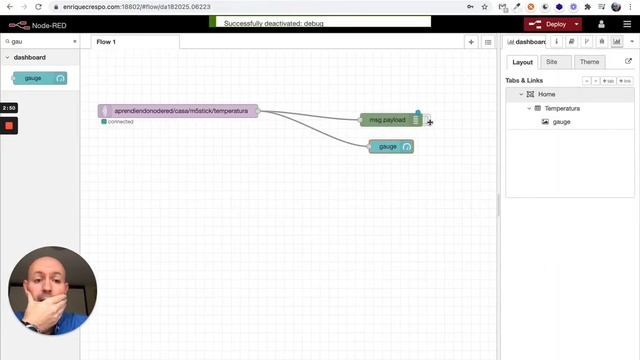The image size is (640, 360).
Task: Open the Deploy options dropdown arrow
Action: (576, 24)
